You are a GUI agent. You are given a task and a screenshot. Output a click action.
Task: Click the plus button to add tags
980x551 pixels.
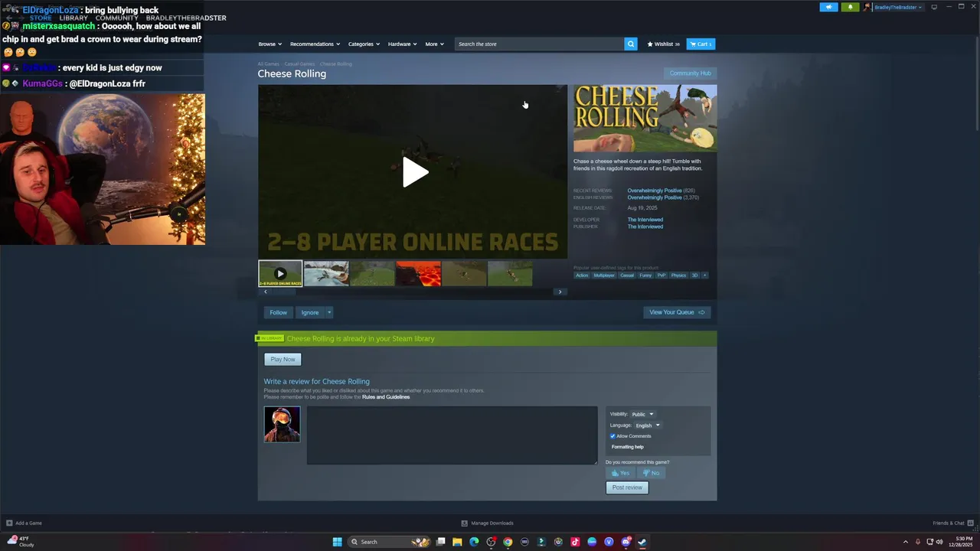pyautogui.click(x=704, y=275)
